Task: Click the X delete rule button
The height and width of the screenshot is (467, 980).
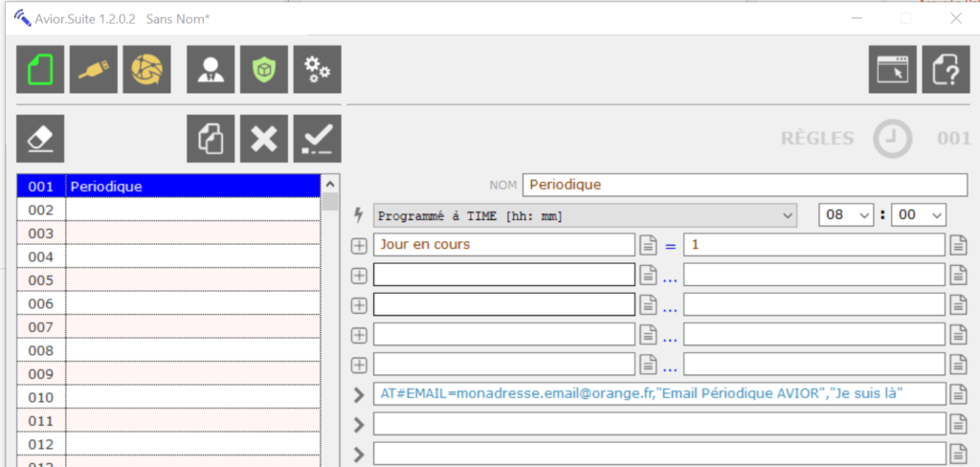Action: (x=264, y=139)
